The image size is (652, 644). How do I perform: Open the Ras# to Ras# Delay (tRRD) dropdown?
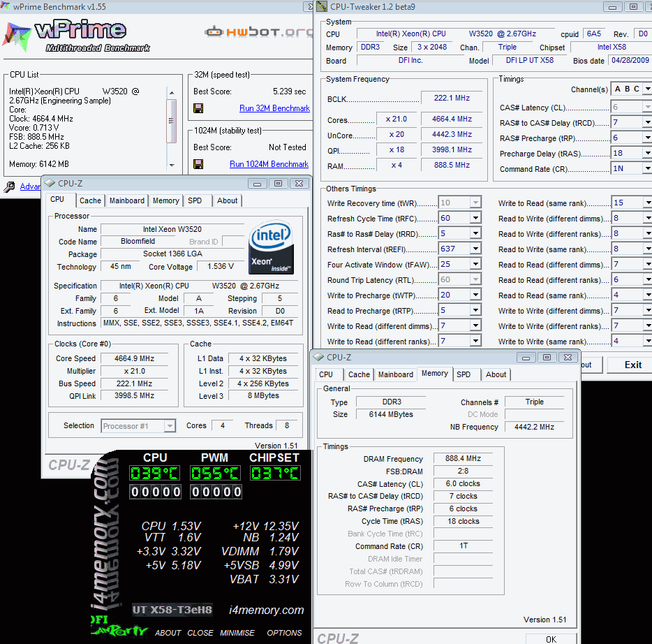(476, 233)
